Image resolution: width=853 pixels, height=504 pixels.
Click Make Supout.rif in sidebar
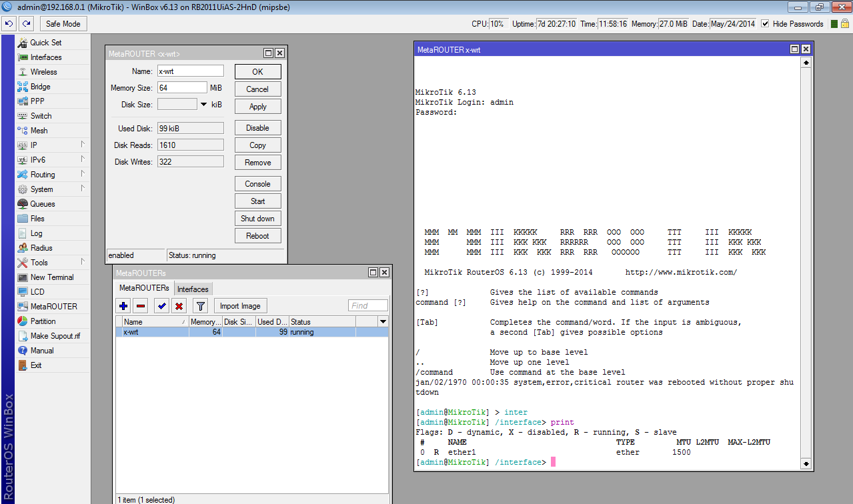(x=53, y=336)
